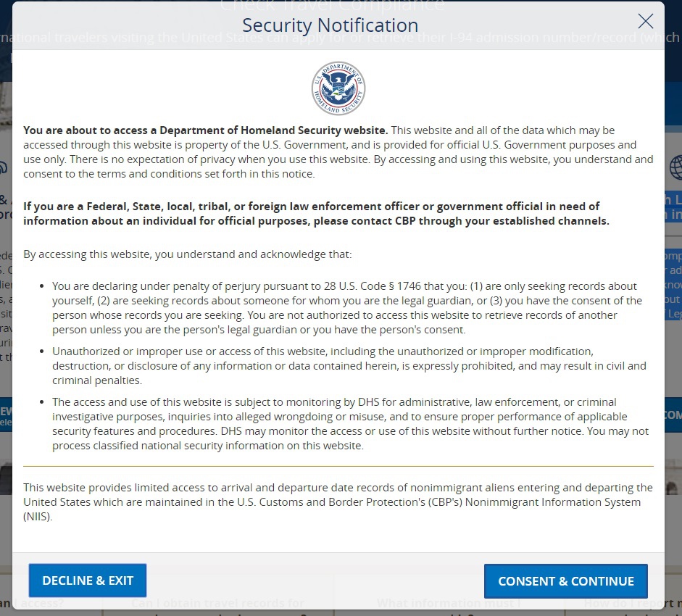This screenshot has height=616, width=682.
Task: Click the 'By accessing this website' intro line
Action: [187, 254]
